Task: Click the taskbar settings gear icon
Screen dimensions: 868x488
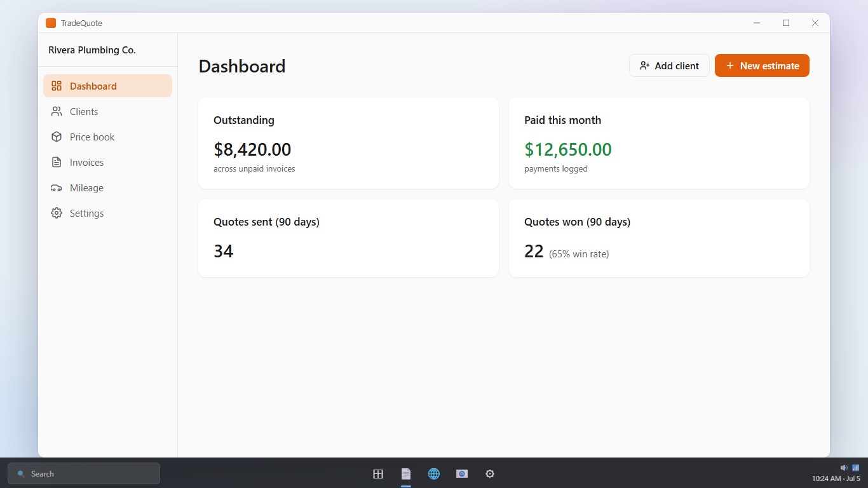Action: (490, 473)
